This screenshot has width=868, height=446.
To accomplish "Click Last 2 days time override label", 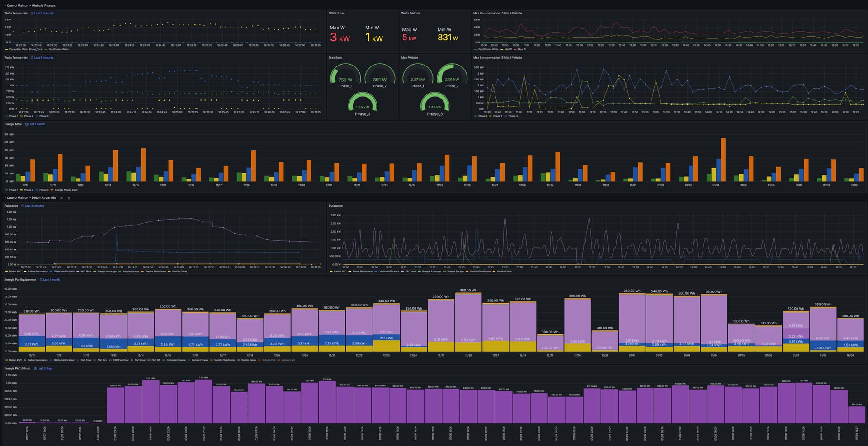I will coord(45,369).
